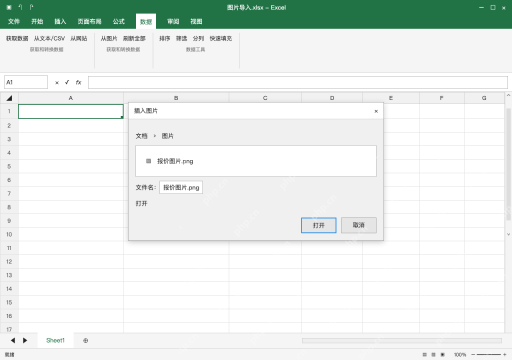Click the 图片 breadcrumb in the dialog

[x=168, y=136]
